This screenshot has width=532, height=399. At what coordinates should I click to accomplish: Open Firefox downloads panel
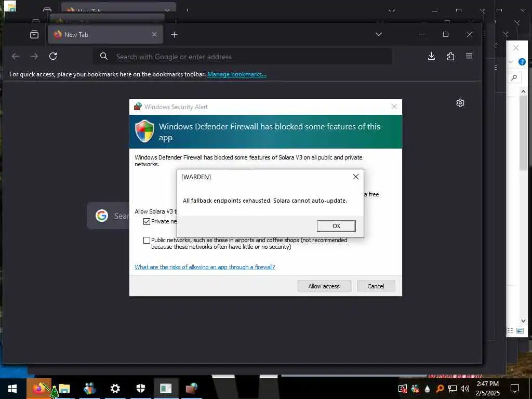click(x=431, y=56)
